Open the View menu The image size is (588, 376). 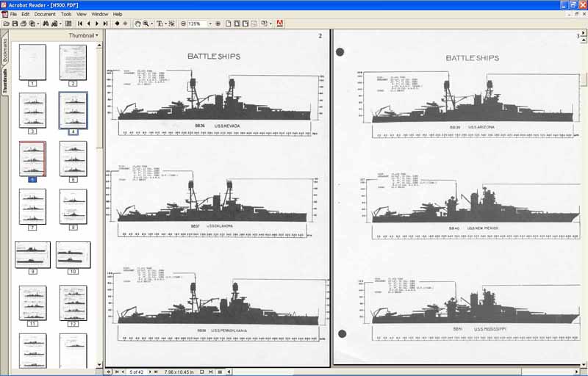tap(82, 14)
